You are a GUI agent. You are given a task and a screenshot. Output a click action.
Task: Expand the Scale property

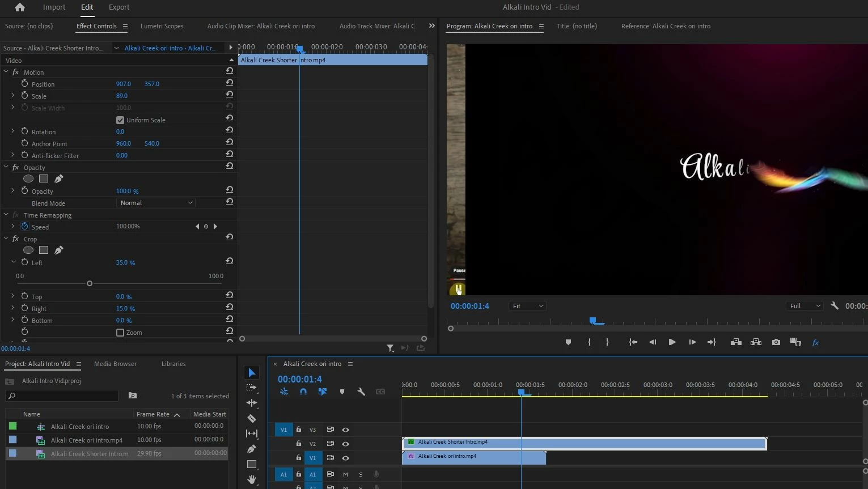coord(13,95)
